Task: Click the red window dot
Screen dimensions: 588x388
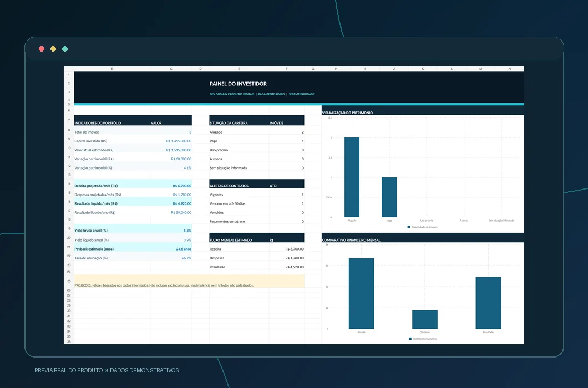Action: coord(42,49)
